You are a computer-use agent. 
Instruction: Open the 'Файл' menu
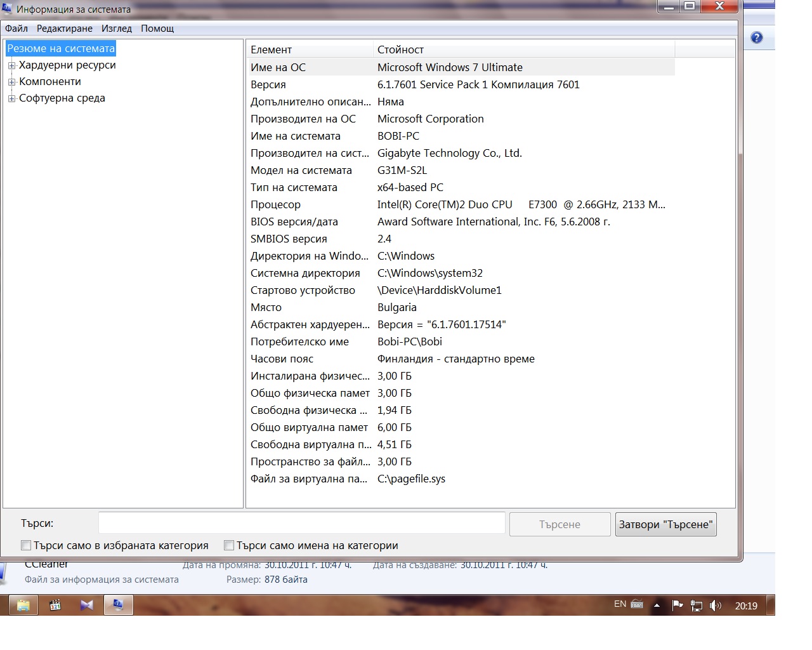click(x=16, y=29)
